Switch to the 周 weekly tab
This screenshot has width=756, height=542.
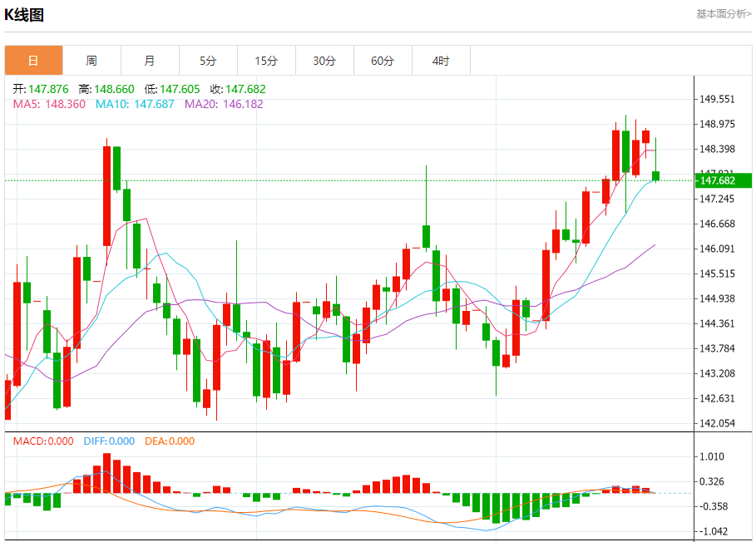[91, 61]
